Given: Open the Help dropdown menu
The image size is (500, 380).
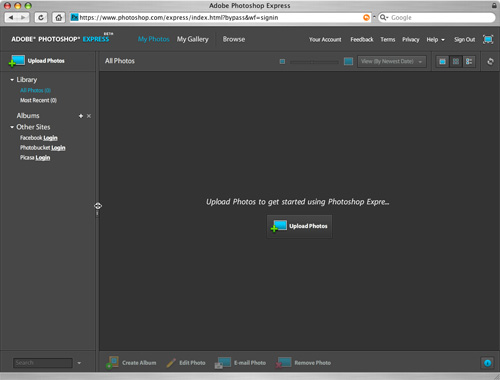Looking at the screenshot, I should tap(435, 39).
